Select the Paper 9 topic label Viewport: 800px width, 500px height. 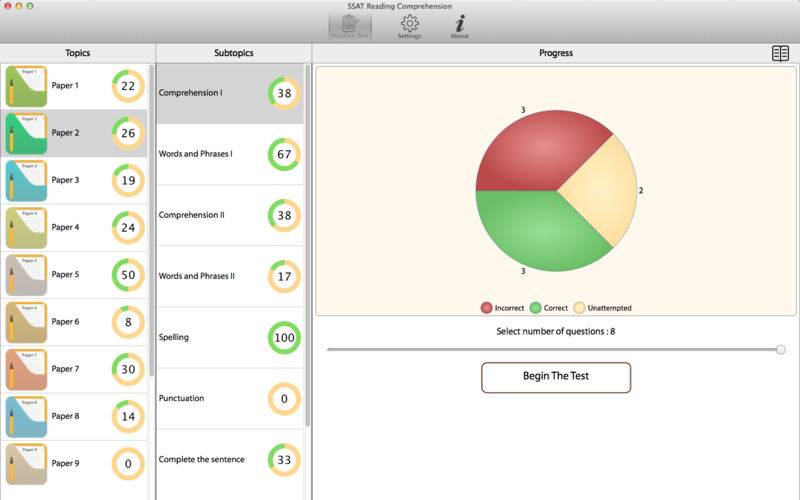(65, 463)
